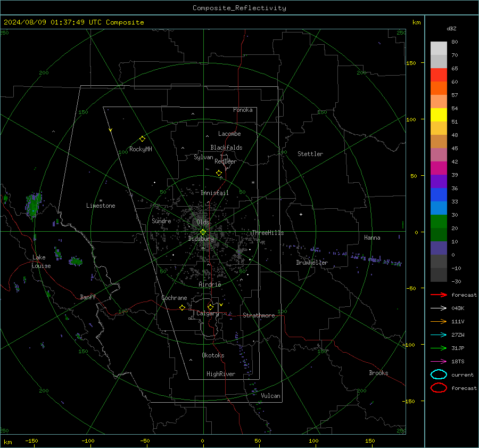Click the HighRiver label
Image resolution: width=479 pixels, height=448 pixels.
pyautogui.click(x=221, y=374)
